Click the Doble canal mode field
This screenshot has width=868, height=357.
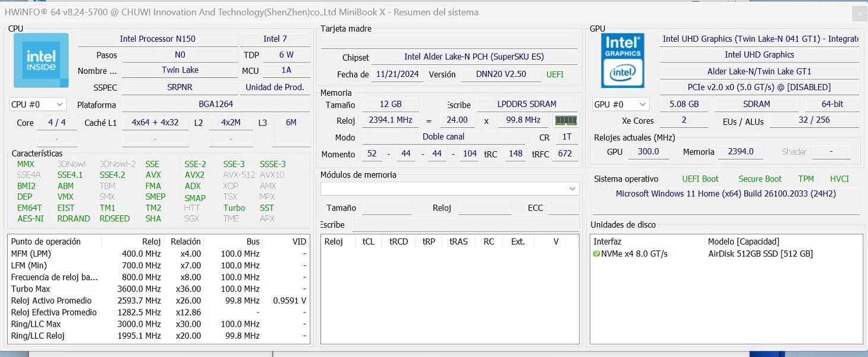pyautogui.click(x=444, y=137)
